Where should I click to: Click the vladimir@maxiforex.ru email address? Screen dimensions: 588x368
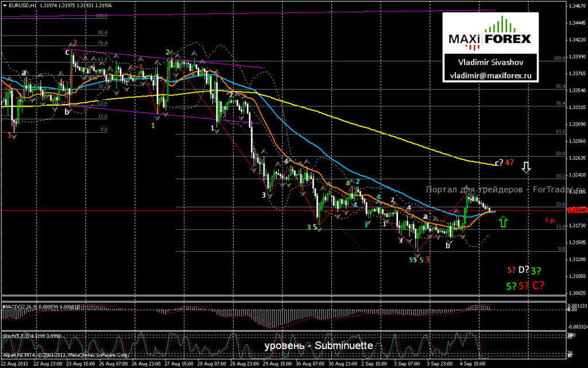490,75
